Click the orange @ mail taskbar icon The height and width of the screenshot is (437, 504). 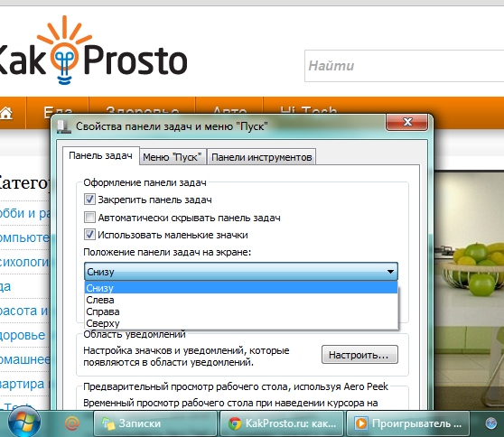[72, 423]
